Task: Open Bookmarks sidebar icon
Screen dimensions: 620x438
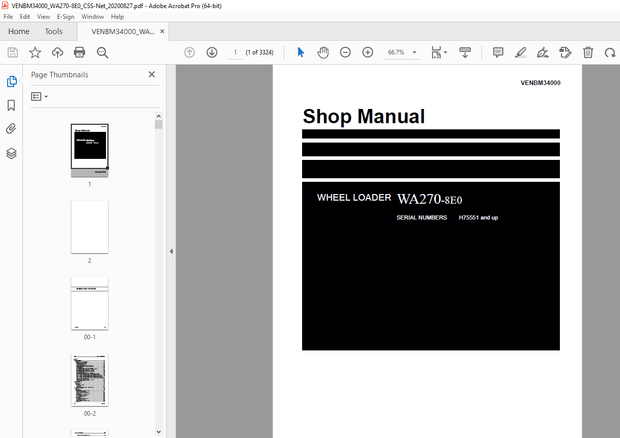Action: tap(11, 105)
